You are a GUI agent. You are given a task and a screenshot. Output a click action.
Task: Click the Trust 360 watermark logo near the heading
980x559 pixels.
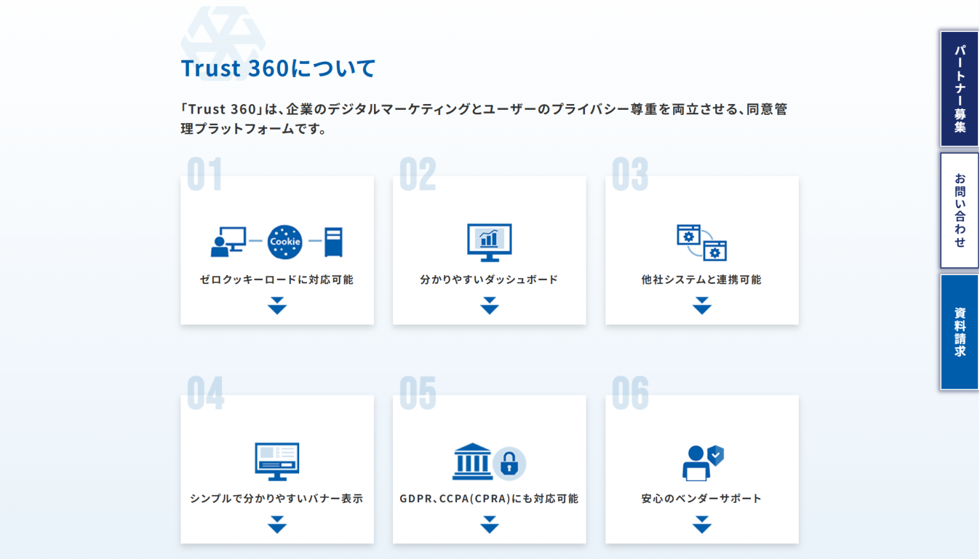(x=223, y=40)
